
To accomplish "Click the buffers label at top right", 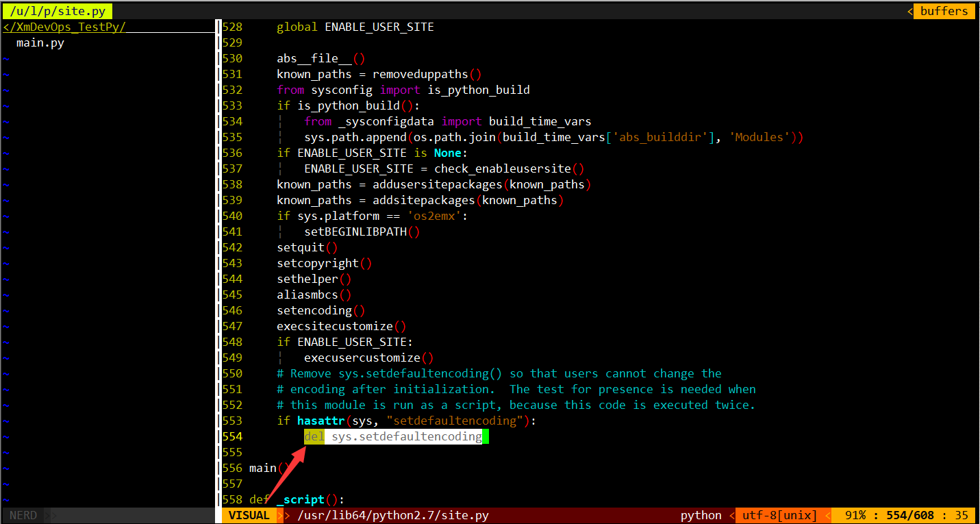I will (x=944, y=11).
